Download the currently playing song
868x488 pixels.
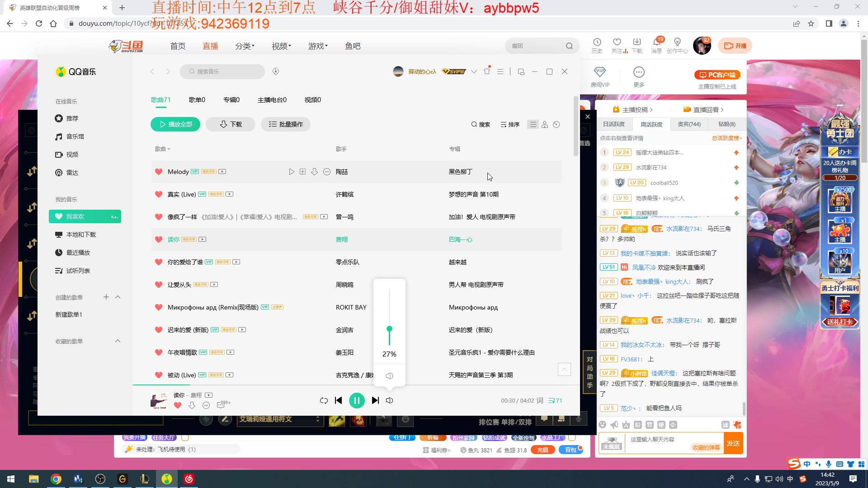tap(192, 405)
